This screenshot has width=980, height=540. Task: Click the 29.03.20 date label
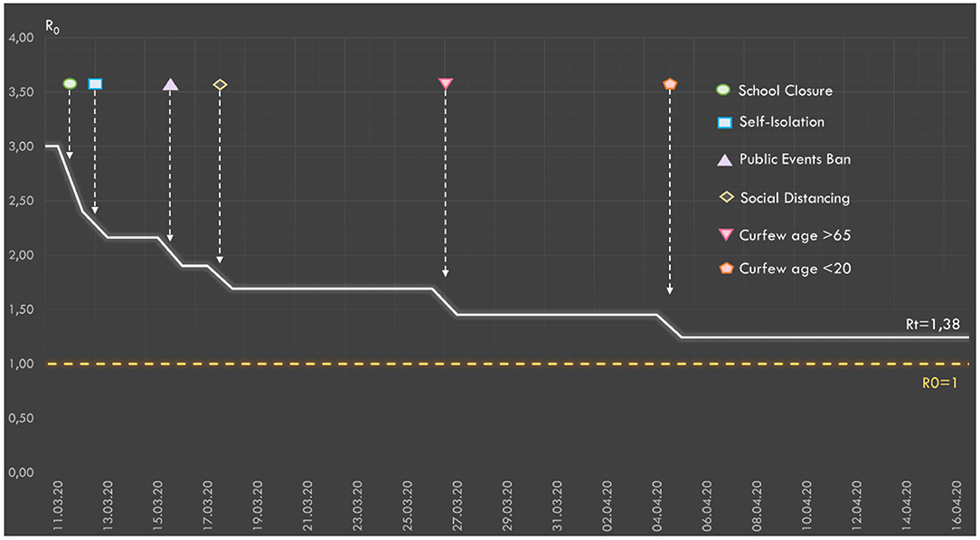(x=507, y=505)
